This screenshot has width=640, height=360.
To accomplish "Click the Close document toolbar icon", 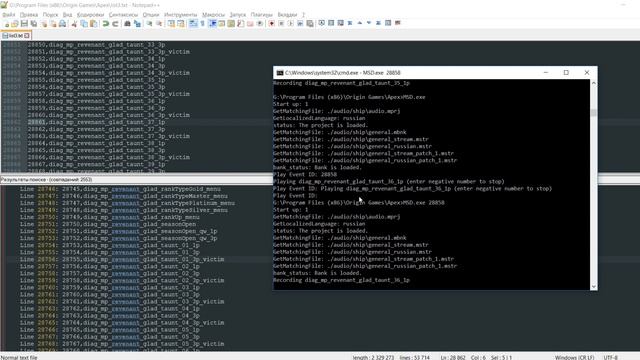I will [44, 24].
